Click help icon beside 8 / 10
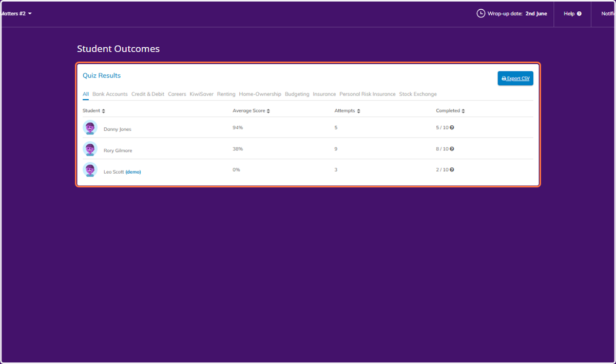The width and height of the screenshot is (616, 364). (452, 149)
